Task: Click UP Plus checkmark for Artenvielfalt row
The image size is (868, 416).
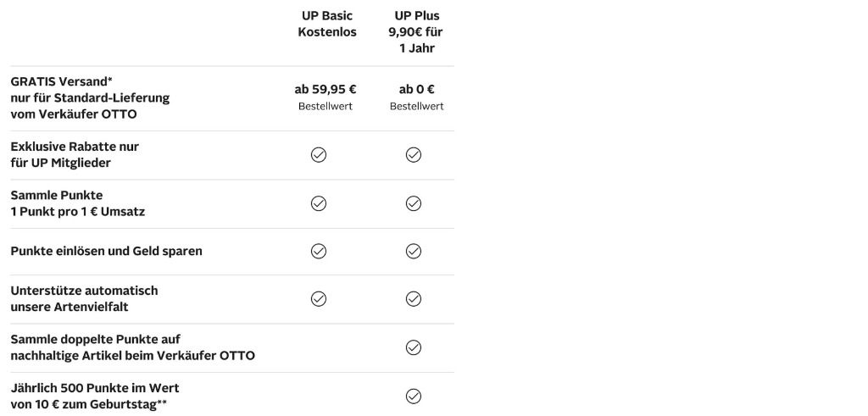Action: [x=414, y=299]
